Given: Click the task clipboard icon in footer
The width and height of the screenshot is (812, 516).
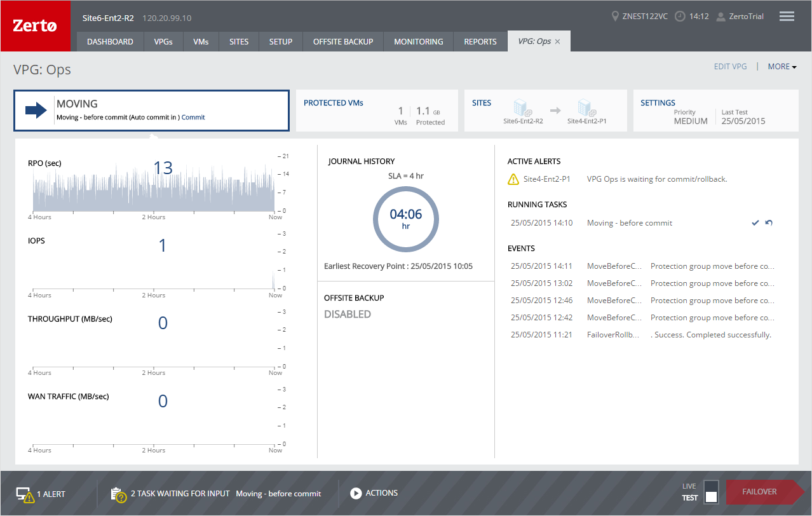Looking at the screenshot, I should 118,494.
